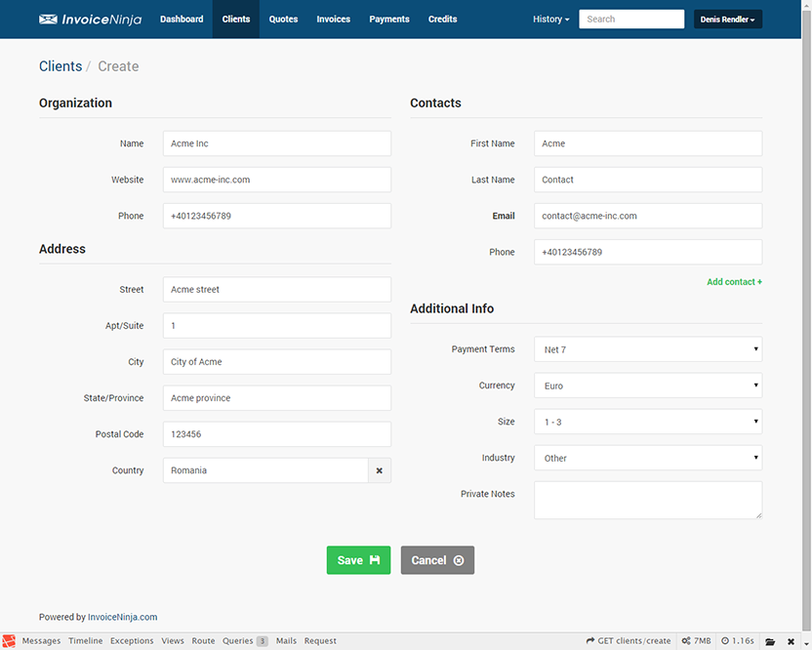
Task: Click the 1.16s request duration indicator
Action: coord(738,641)
